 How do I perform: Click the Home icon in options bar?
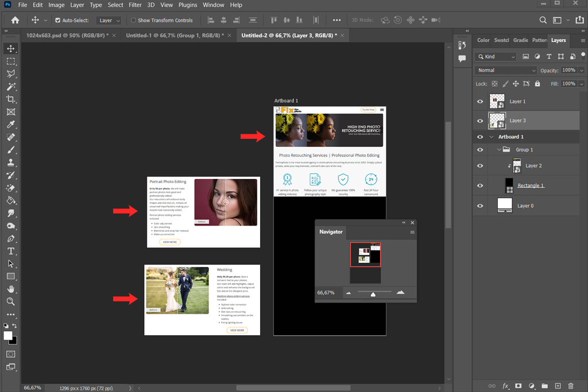tap(15, 20)
